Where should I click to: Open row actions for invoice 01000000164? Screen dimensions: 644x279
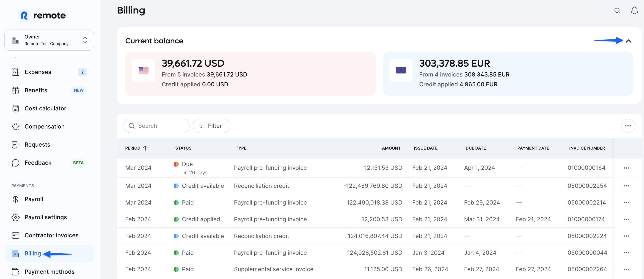pos(626,168)
